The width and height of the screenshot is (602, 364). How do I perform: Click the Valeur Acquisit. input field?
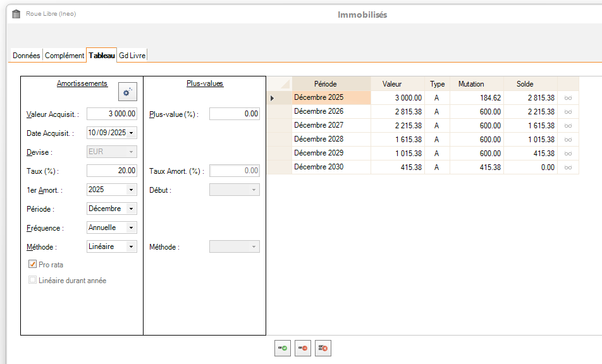coord(111,114)
